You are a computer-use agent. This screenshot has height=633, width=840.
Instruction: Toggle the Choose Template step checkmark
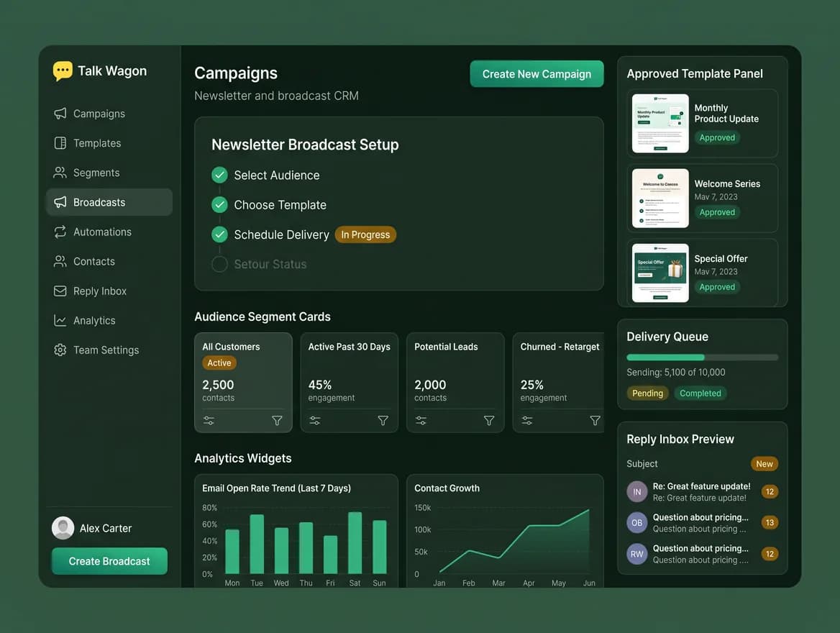[x=219, y=205]
